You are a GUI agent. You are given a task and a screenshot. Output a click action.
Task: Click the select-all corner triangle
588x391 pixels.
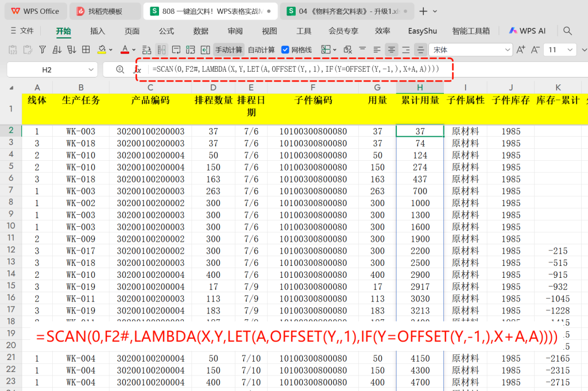(x=11, y=88)
